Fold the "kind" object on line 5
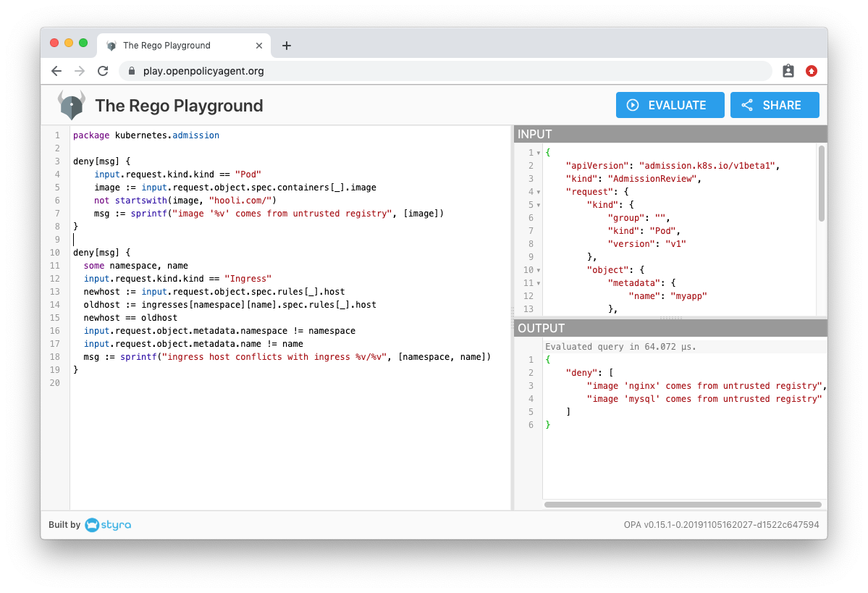 click(539, 205)
